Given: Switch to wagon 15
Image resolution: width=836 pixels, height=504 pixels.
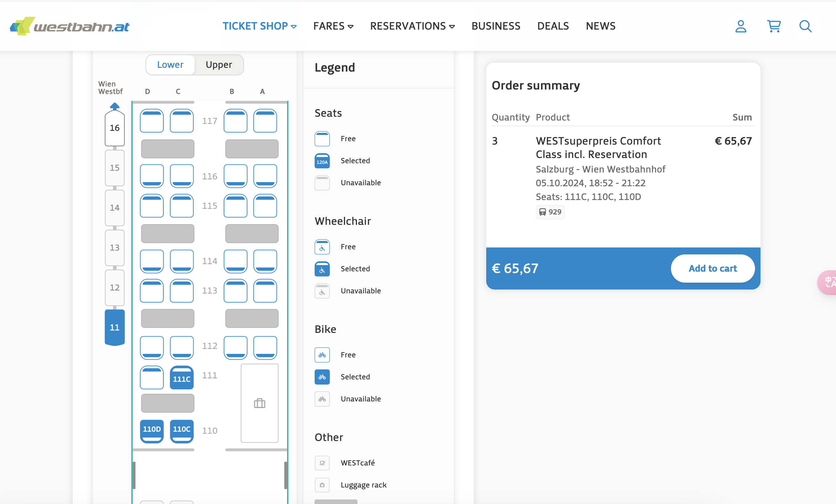Looking at the screenshot, I should (114, 168).
